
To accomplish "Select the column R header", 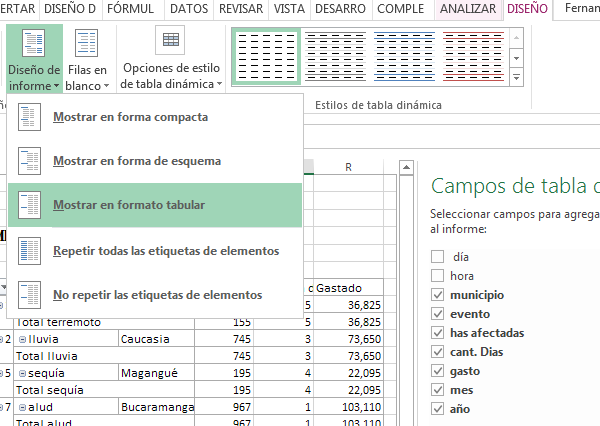I will point(346,168).
